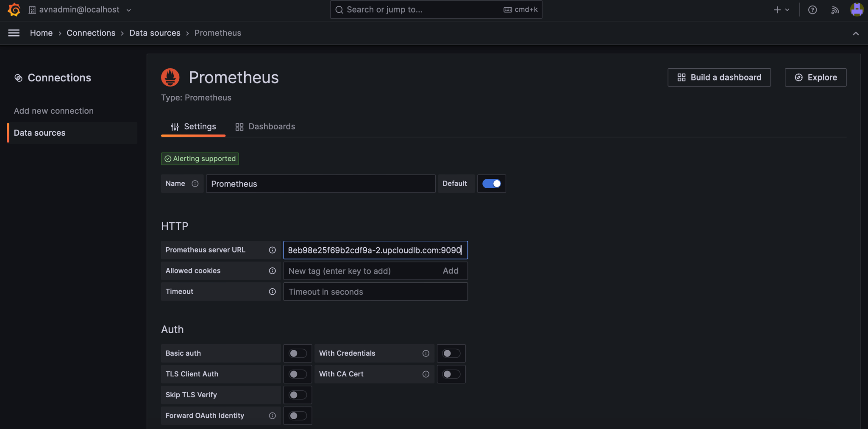Switch to the Settings tab

193,127
